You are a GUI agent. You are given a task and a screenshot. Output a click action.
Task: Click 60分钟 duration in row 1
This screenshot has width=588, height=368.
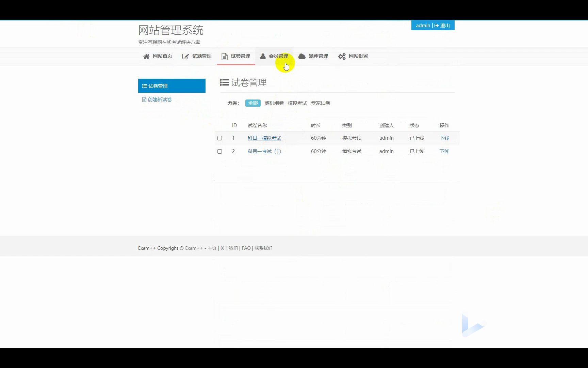[x=318, y=138]
